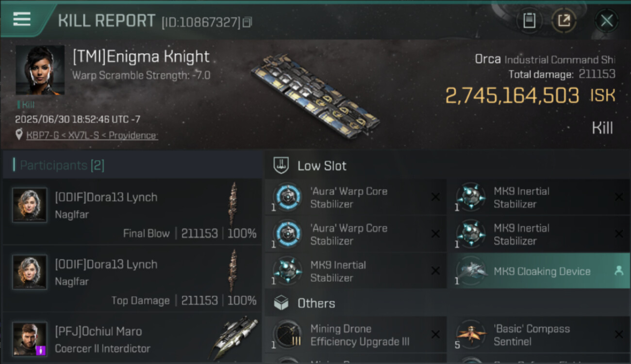
Task: Share the kill report externally
Action: pyautogui.click(x=564, y=20)
